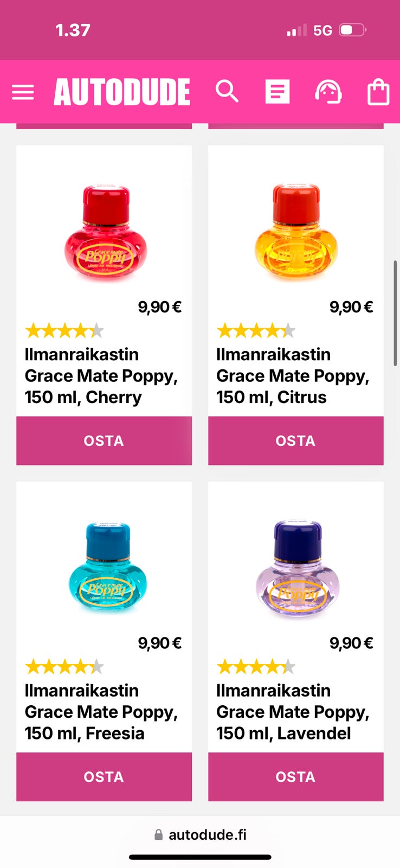Open the Grace Mate Poppy Lavendel title
The height and width of the screenshot is (868, 400).
293,712
